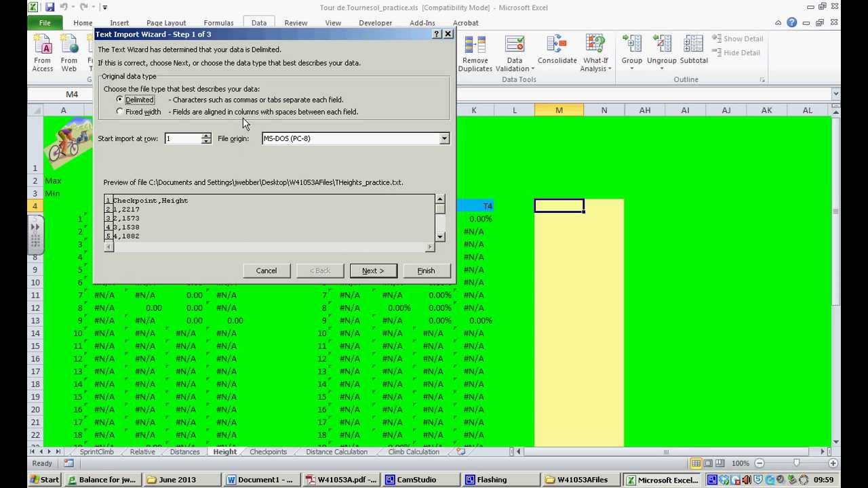Click the Windows Start button
The width and height of the screenshot is (868, 488).
(44, 480)
